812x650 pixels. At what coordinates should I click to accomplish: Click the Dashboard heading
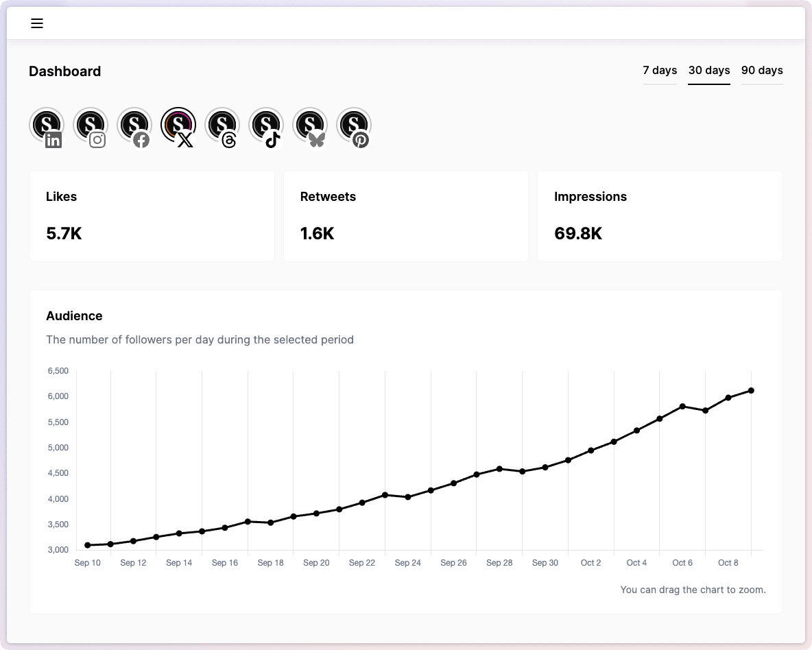click(65, 71)
